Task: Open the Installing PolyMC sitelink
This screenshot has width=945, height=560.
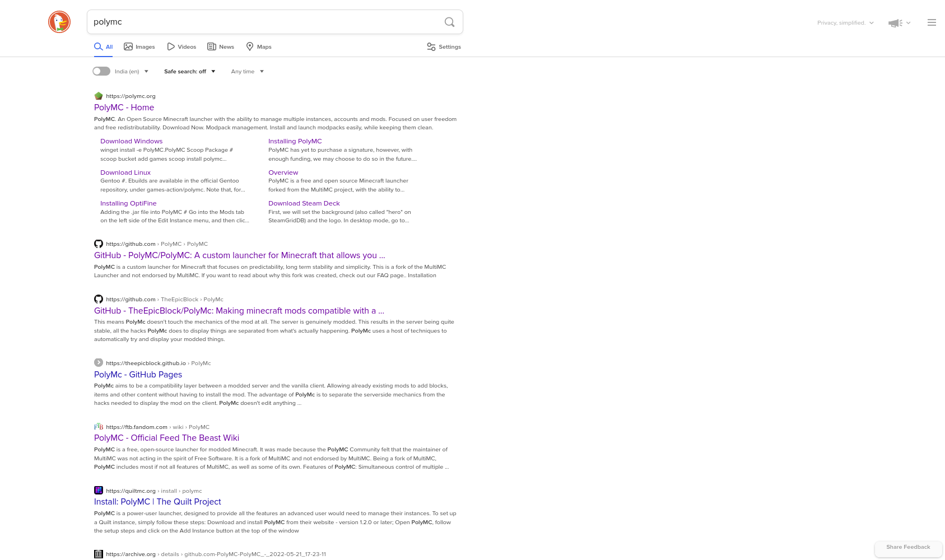Action: [295, 141]
